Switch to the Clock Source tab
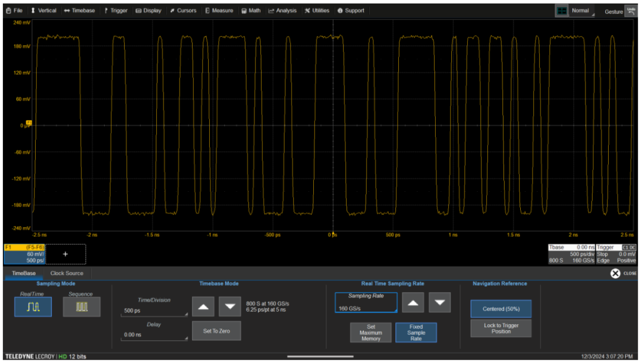This screenshot has width=642, height=364. tap(67, 273)
